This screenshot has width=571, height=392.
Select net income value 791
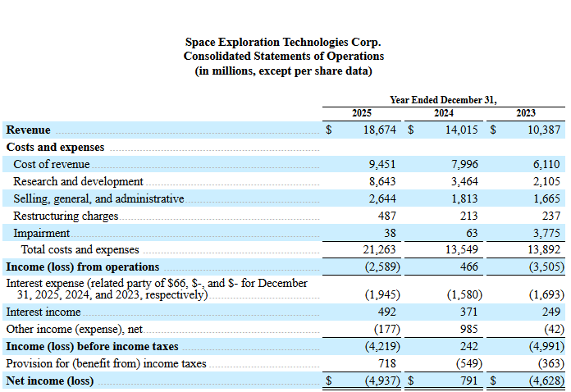tap(468, 381)
